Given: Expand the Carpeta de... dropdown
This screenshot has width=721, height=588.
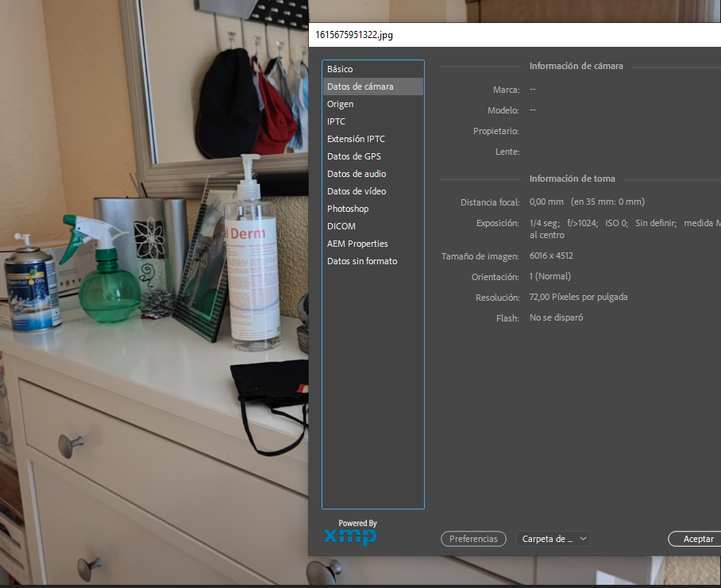Looking at the screenshot, I should click(553, 539).
